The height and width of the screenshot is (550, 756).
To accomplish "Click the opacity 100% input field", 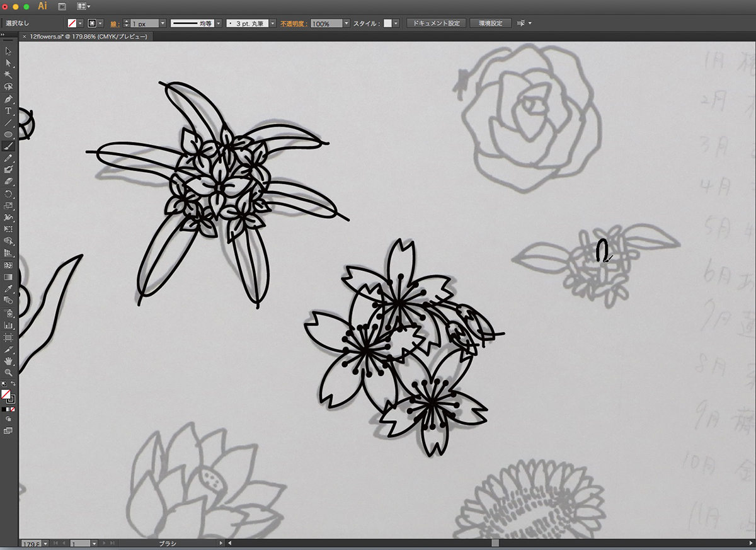I will point(326,23).
